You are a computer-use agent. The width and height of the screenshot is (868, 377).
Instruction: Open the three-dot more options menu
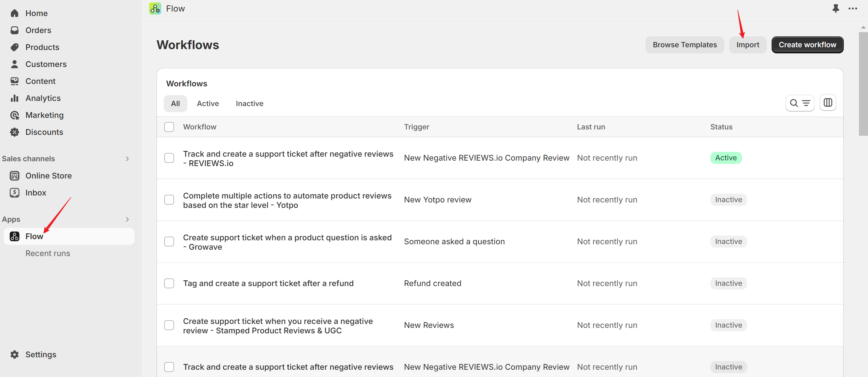coord(853,8)
